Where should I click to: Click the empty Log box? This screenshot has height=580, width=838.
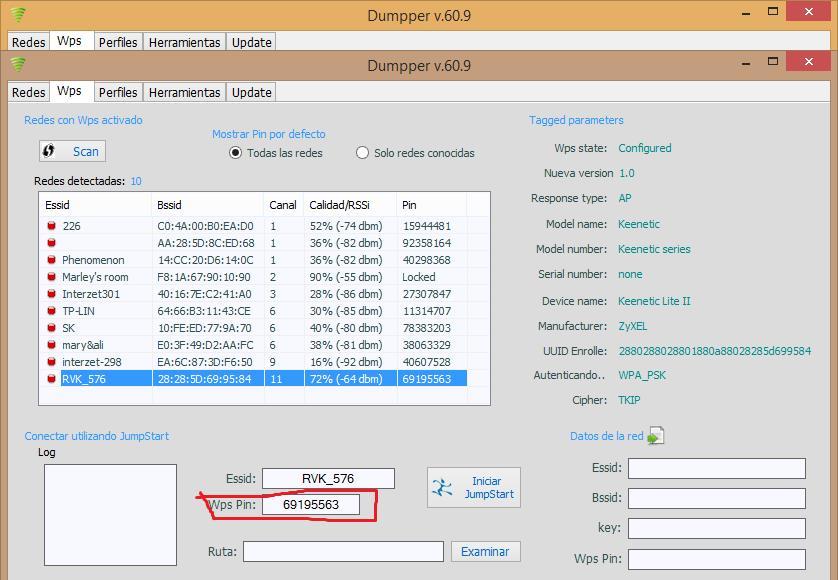110,515
